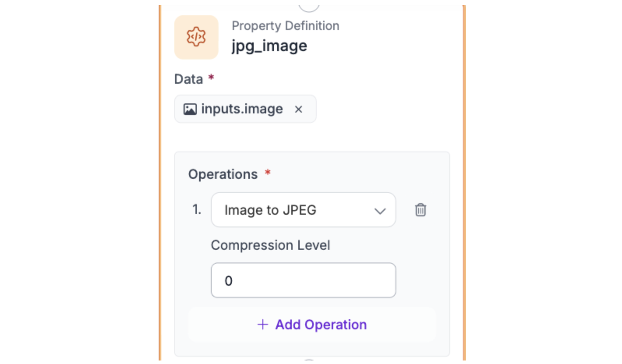Click the top connector circle of the block
The width and height of the screenshot is (622, 364).
(309, 7)
